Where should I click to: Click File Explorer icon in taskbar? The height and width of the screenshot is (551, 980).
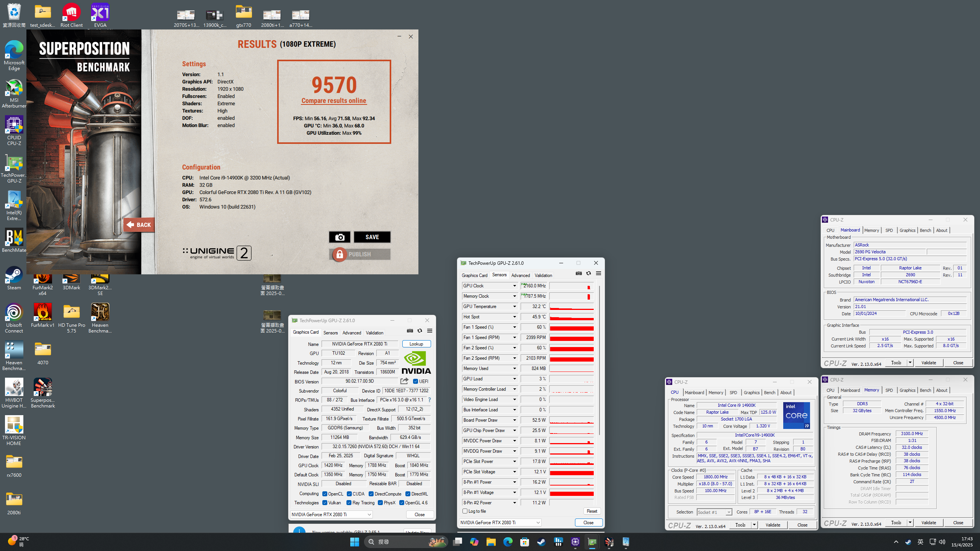(491, 542)
